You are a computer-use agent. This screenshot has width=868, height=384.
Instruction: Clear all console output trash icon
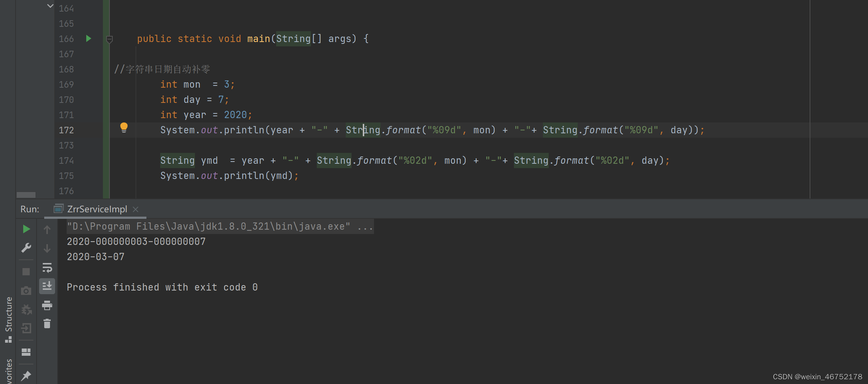[x=47, y=324]
